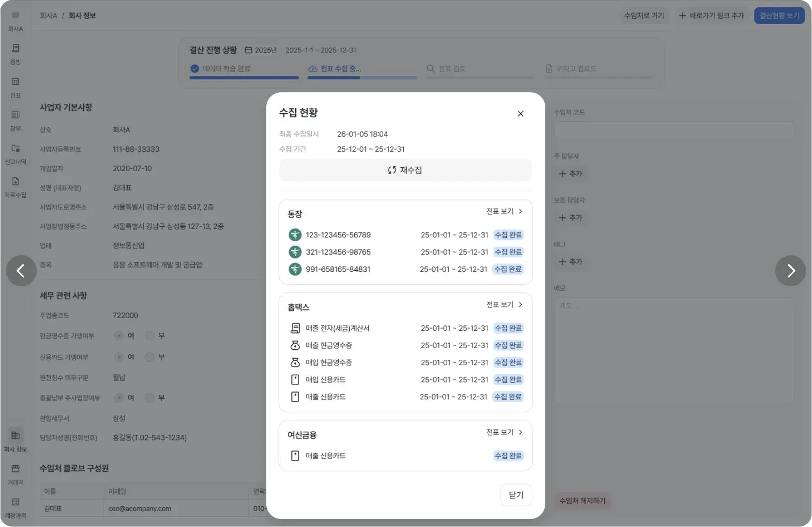The height and width of the screenshot is (527, 812).
Task: Open 전표 보기 for 통장 section
Action: click(x=504, y=211)
